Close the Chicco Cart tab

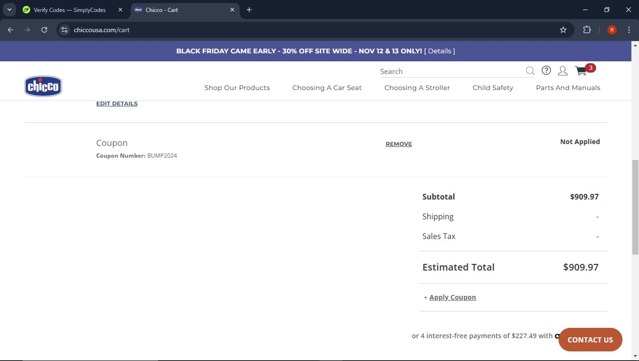pos(232,10)
